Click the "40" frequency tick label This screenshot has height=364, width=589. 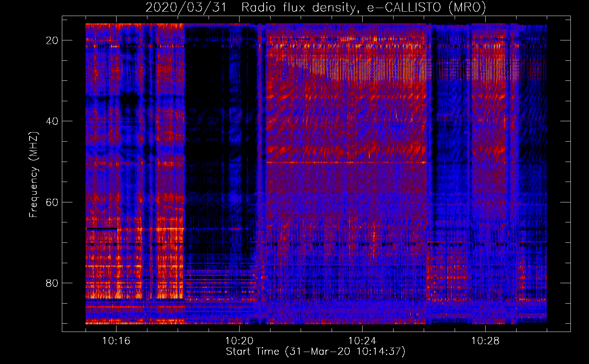[52, 121]
